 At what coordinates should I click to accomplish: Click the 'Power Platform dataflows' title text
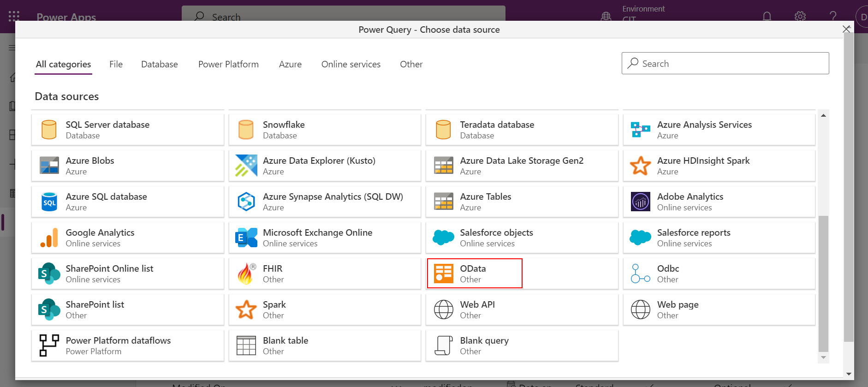(118, 340)
